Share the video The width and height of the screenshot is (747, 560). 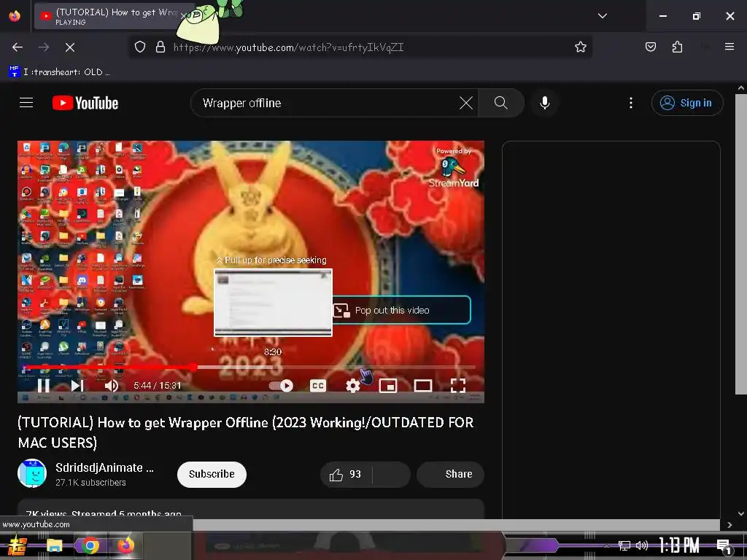(451, 474)
